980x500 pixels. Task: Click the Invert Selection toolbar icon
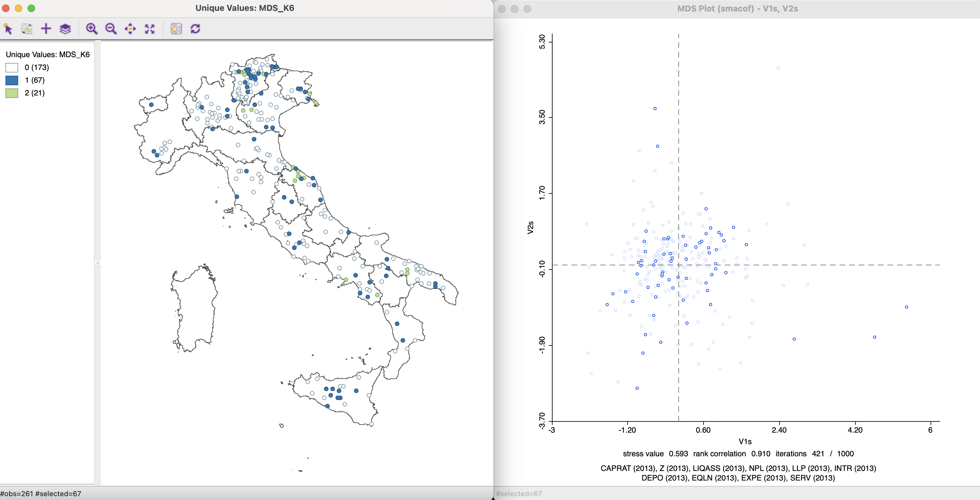pyautogui.click(x=26, y=28)
